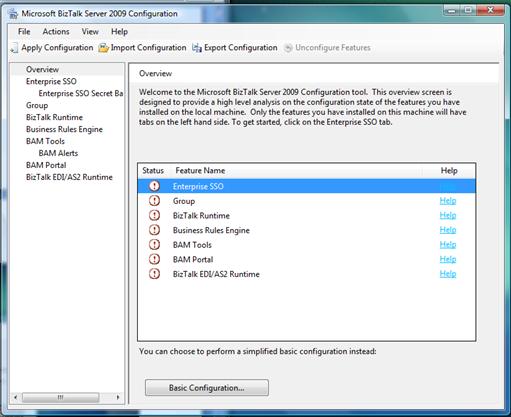The width and height of the screenshot is (511, 417).
Task: Click Export Configuration in the toolbar
Action: [241, 48]
